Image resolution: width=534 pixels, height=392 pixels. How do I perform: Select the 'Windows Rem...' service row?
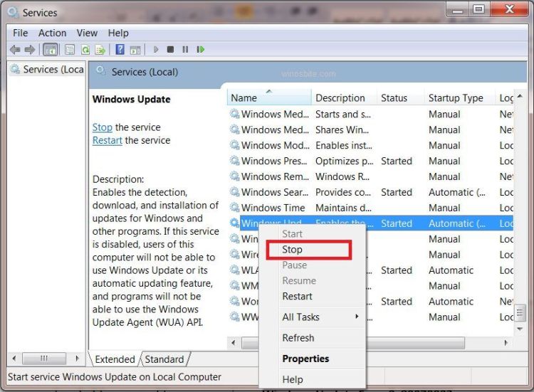tap(370, 176)
